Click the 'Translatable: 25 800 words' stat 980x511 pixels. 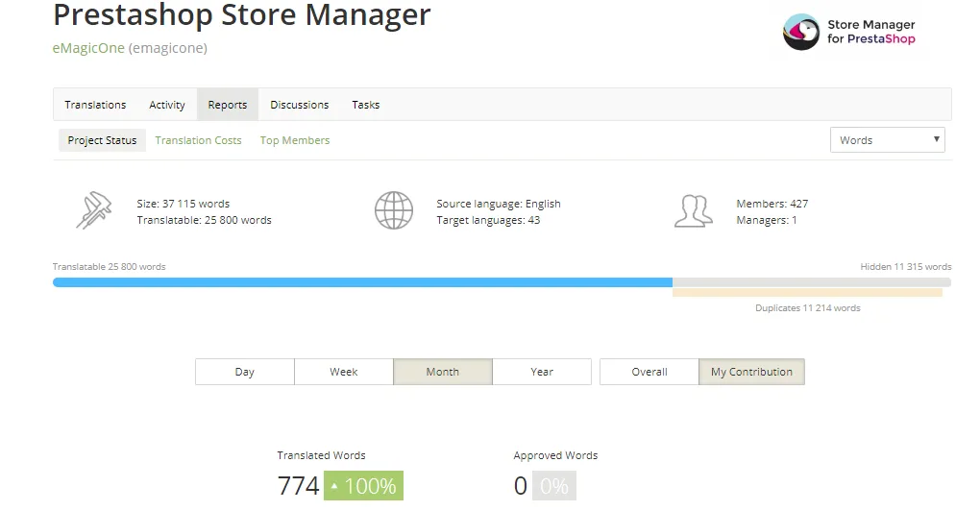point(205,220)
